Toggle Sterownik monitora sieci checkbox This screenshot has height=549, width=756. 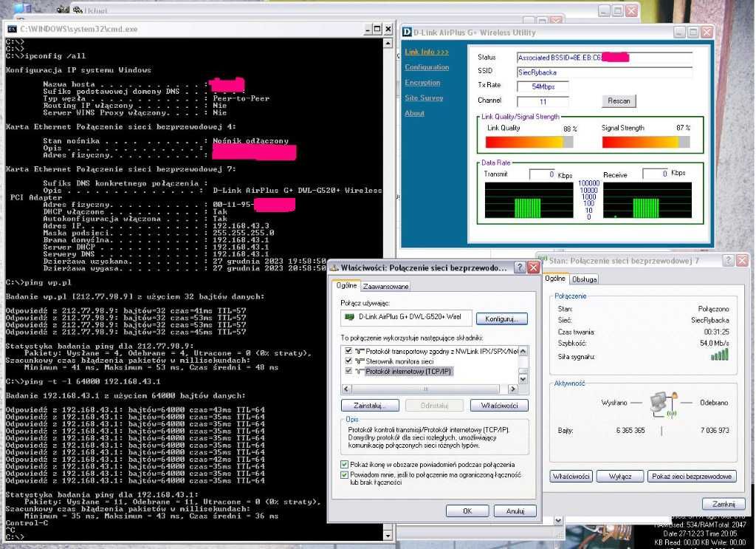coord(348,361)
